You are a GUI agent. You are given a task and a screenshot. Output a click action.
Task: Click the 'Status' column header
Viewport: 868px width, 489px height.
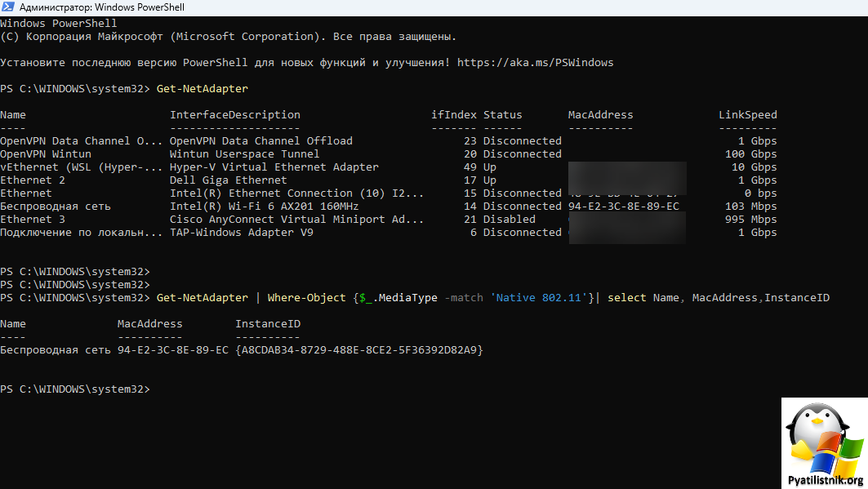click(x=503, y=115)
